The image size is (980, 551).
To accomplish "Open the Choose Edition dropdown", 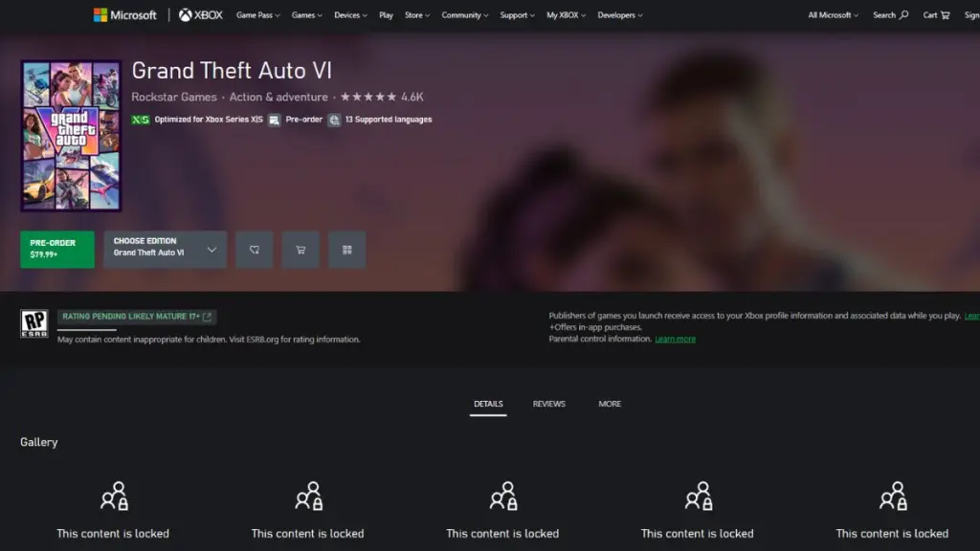I will click(166, 250).
